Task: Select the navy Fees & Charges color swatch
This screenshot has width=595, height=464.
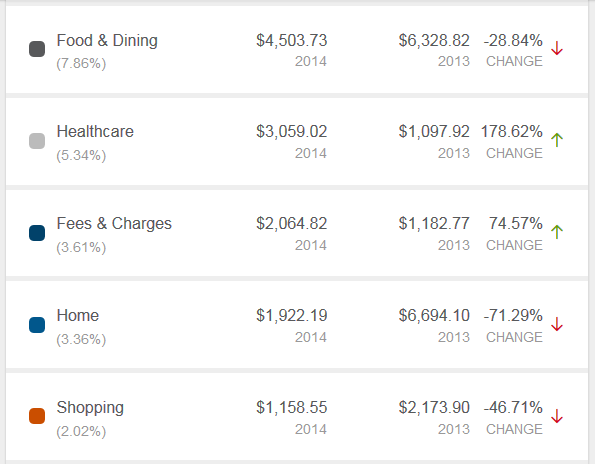Action: tap(37, 233)
